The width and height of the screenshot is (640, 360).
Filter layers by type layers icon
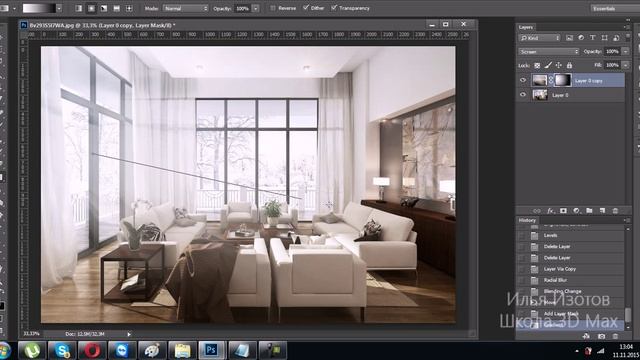click(592, 38)
